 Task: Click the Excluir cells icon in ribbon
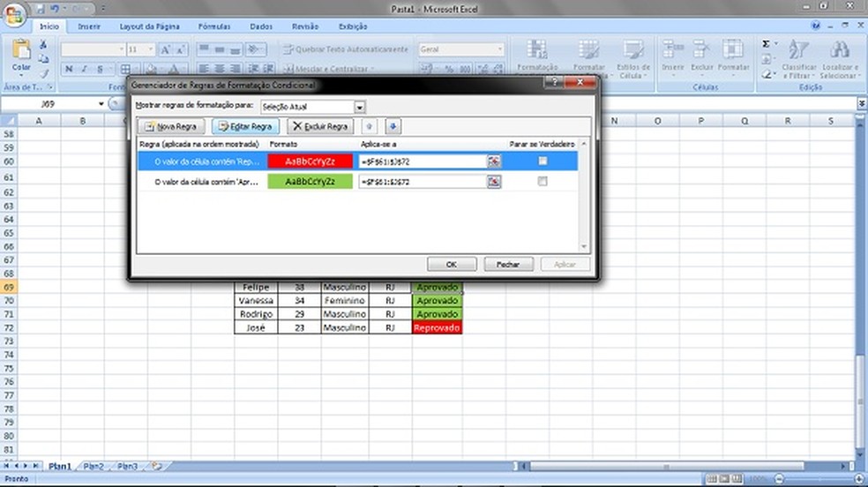tap(700, 49)
